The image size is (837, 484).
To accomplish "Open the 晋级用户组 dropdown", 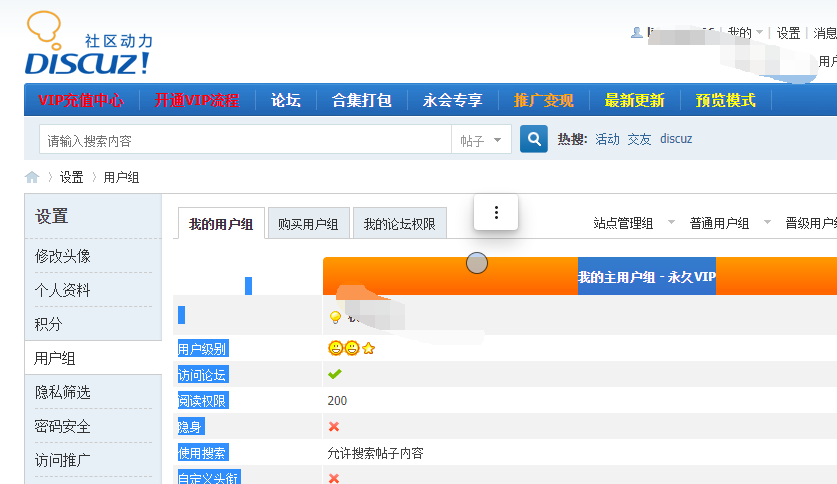I will coord(811,223).
